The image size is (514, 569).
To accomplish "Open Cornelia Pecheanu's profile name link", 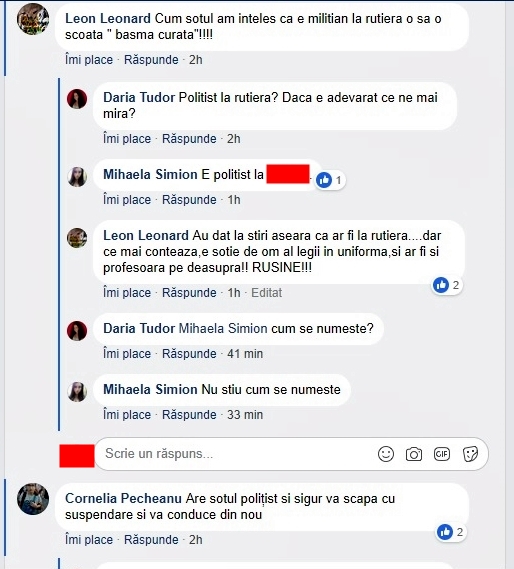I will pyautogui.click(x=123, y=498).
